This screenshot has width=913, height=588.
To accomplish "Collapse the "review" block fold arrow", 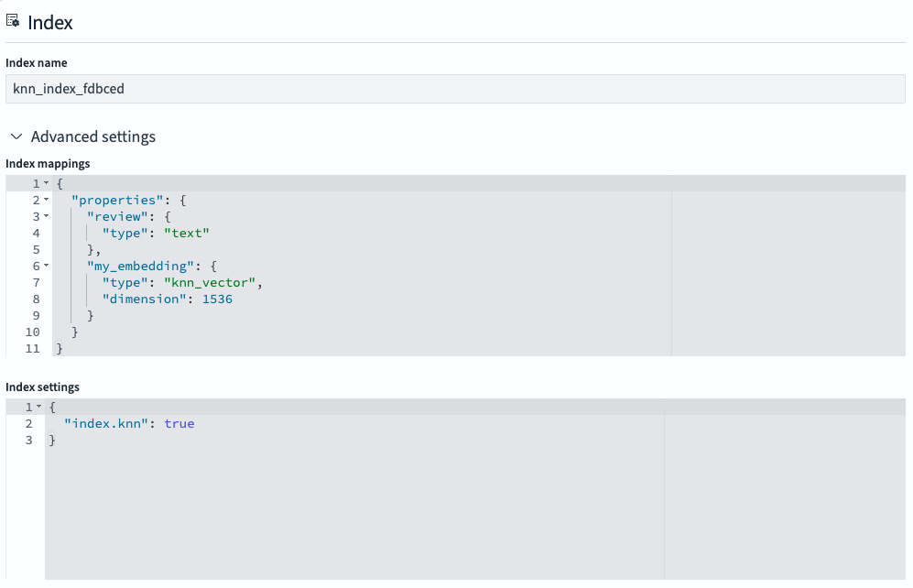I will 46,217.
